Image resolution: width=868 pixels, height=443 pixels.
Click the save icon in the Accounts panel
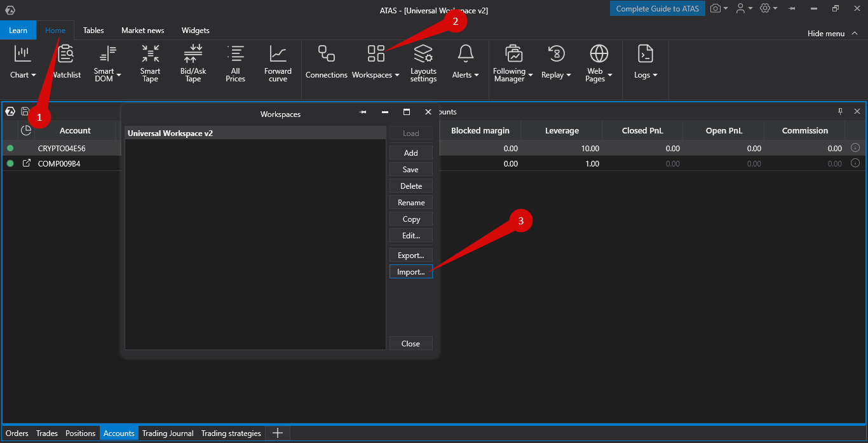pos(25,111)
